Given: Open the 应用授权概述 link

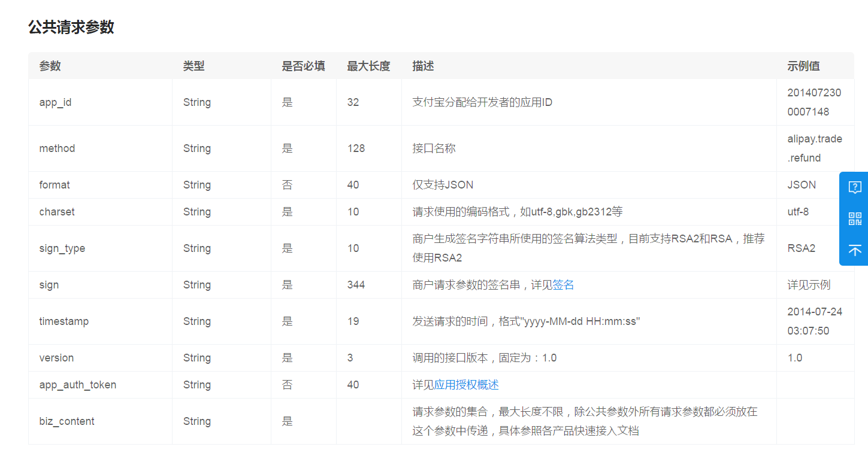Looking at the screenshot, I should [466, 385].
